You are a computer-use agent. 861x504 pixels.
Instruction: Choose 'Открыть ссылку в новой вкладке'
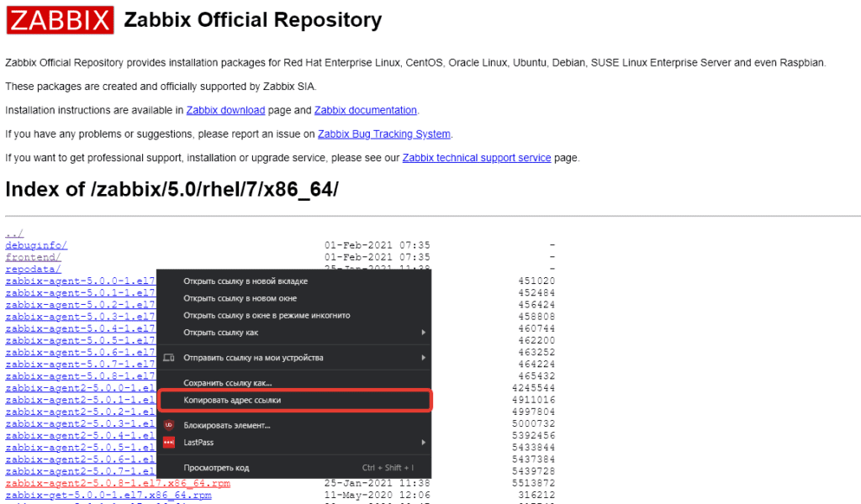[x=246, y=281]
